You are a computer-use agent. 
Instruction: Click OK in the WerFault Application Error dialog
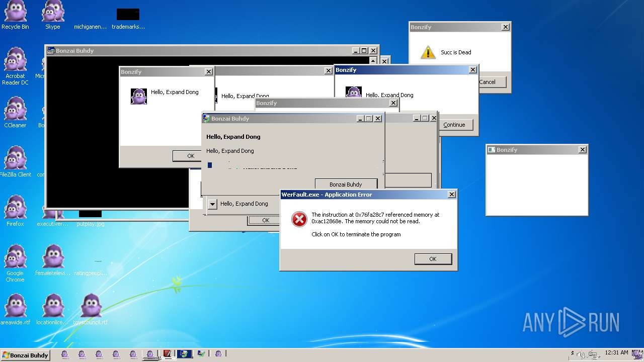click(x=433, y=259)
